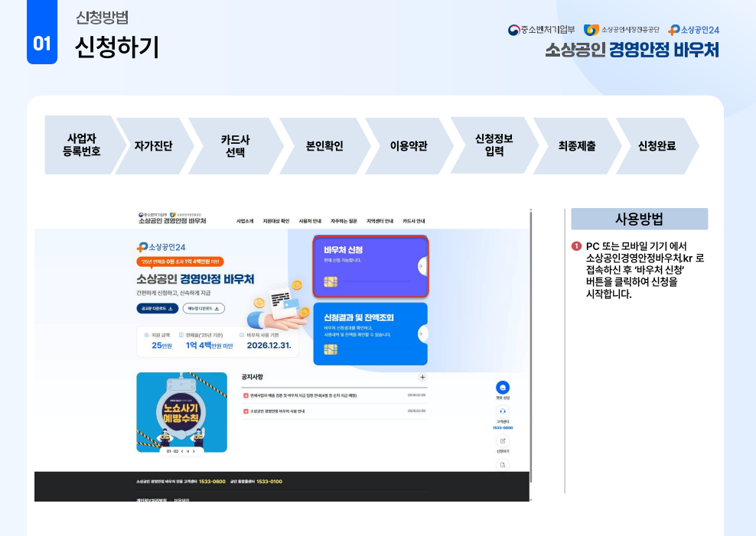The height and width of the screenshot is (536, 756).
Task: Click the footer phone number 1533-0100
Action: [x=269, y=481]
